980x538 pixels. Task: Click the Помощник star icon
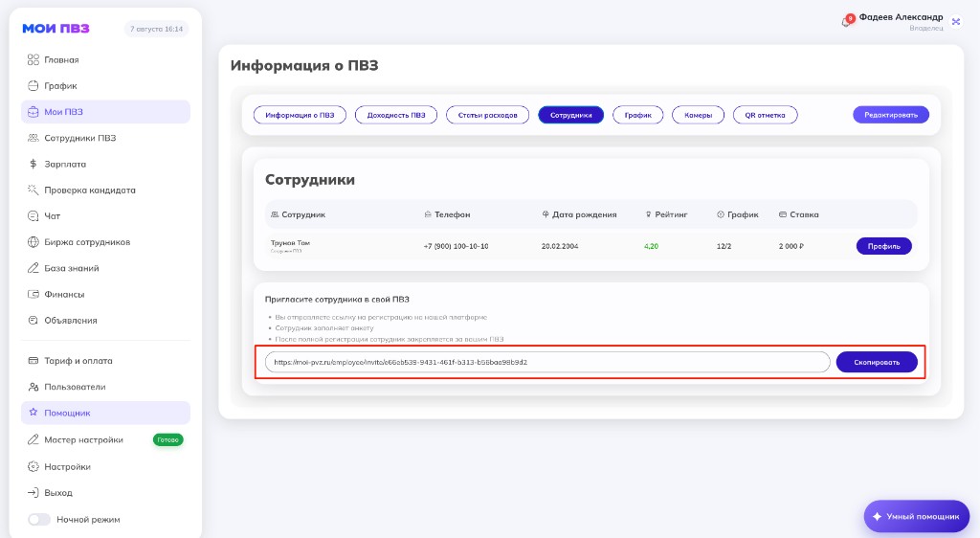pos(33,413)
